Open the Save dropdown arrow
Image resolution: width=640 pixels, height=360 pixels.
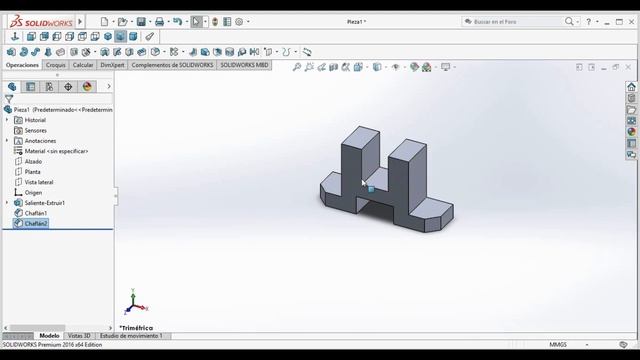(x=150, y=22)
